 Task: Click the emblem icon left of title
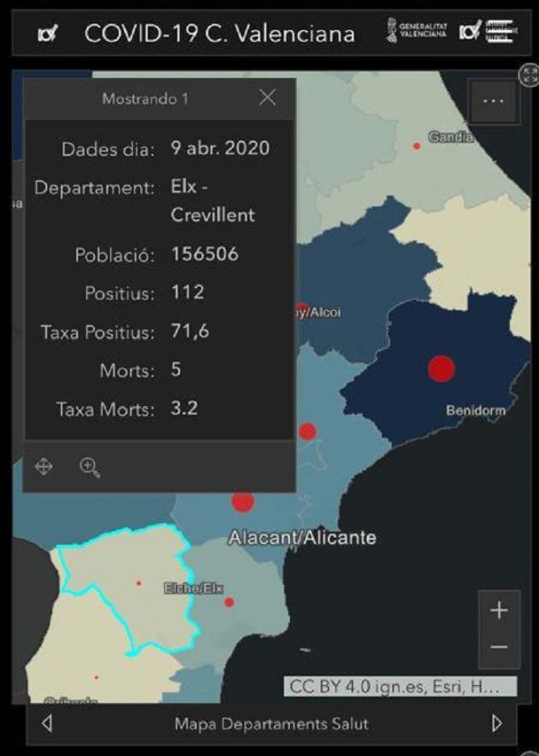point(48,34)
